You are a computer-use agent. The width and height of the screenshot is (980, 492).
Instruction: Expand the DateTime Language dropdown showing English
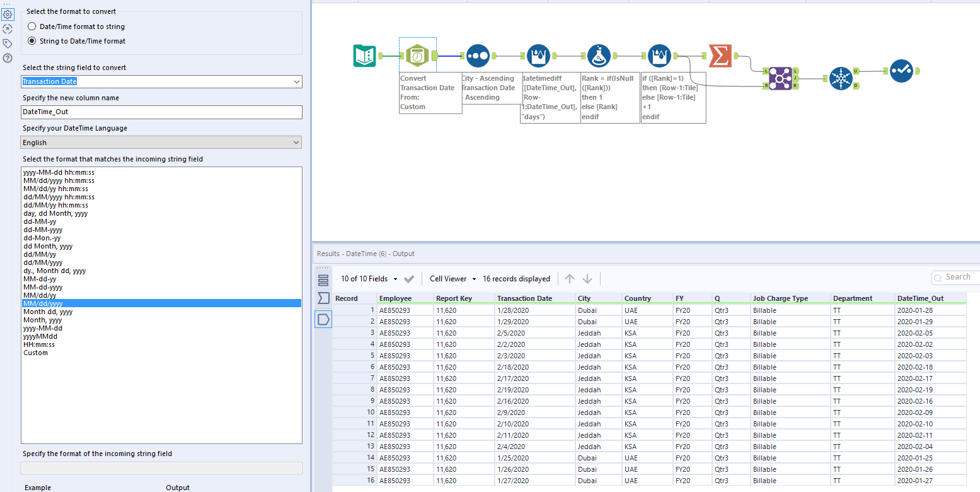pyautogui.click(x=162, y=143)
